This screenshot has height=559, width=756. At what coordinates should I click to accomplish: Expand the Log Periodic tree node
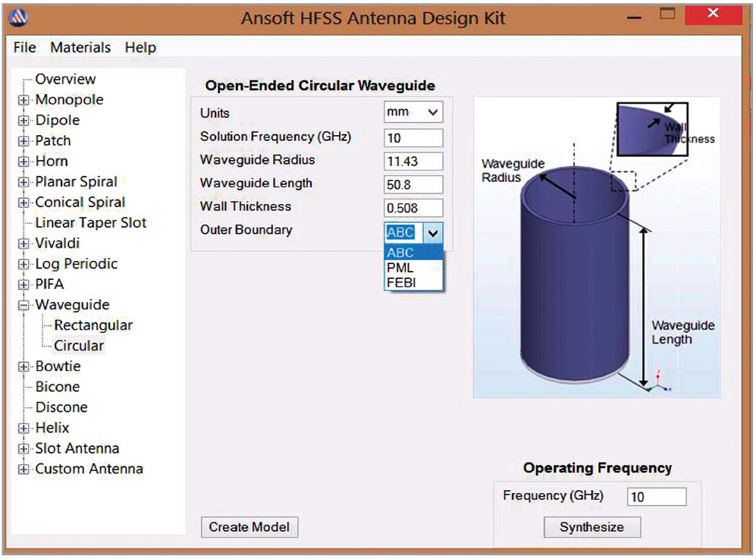[24, 264]
